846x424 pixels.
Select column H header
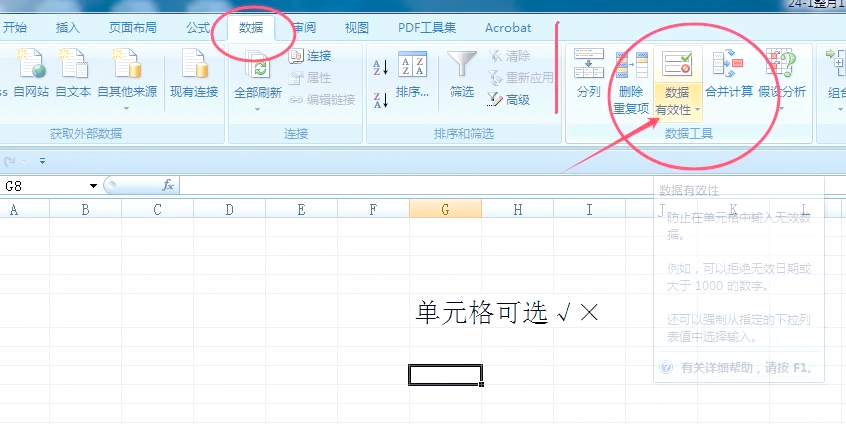517,209
